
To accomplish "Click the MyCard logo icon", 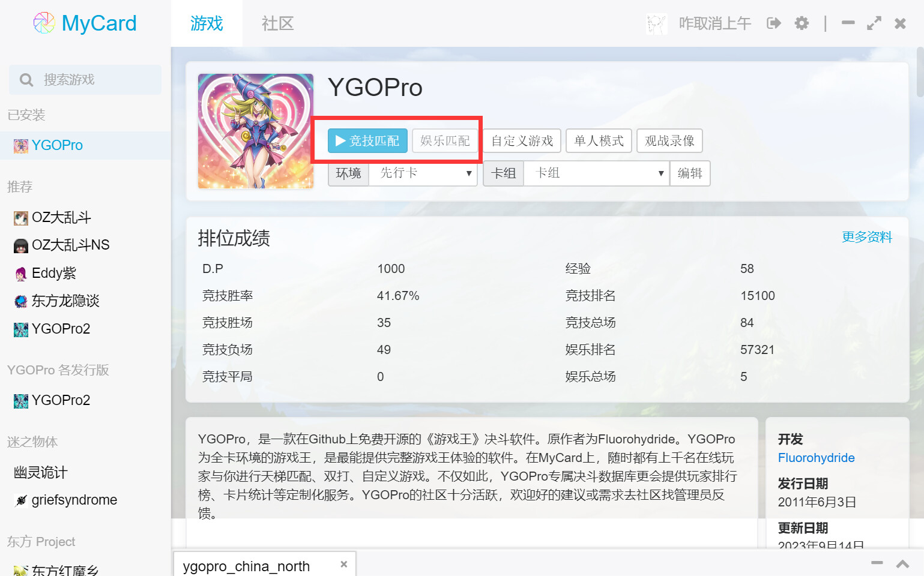I will click(44, 23).
